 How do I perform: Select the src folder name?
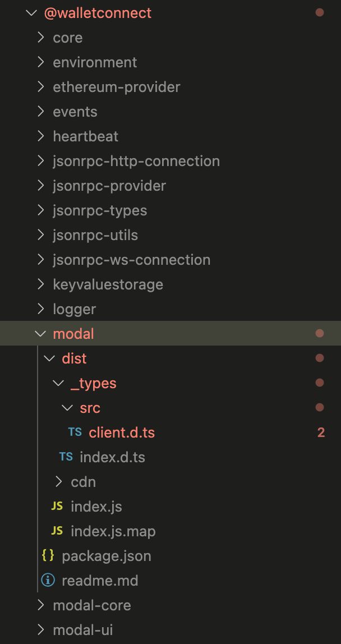[x=90, y=407]
